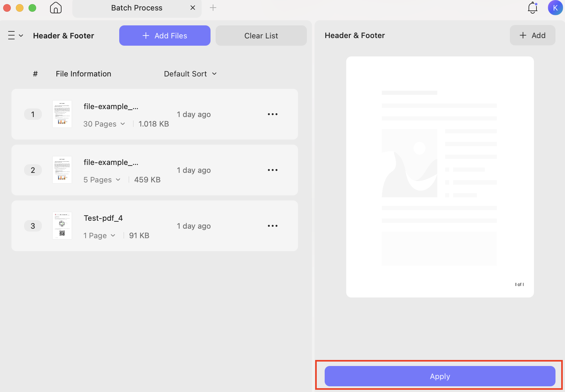
Task: Open the notifications bell
Action: [x=532, y=8]
